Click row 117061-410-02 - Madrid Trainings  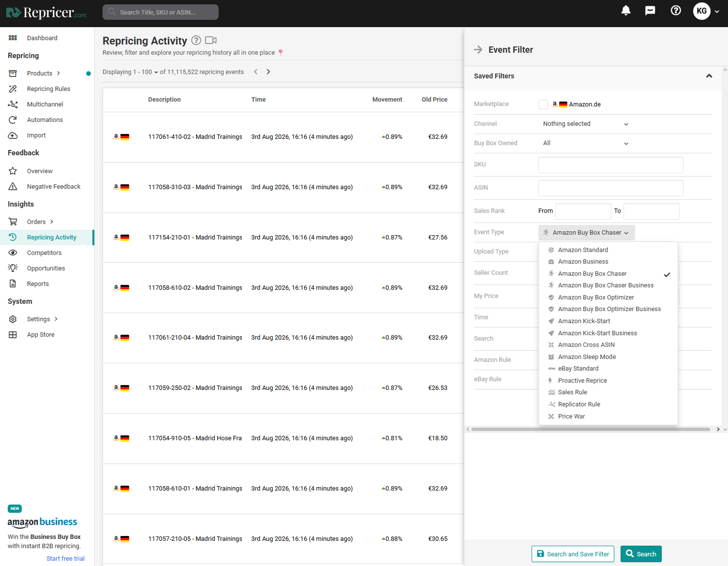point(283,137)
